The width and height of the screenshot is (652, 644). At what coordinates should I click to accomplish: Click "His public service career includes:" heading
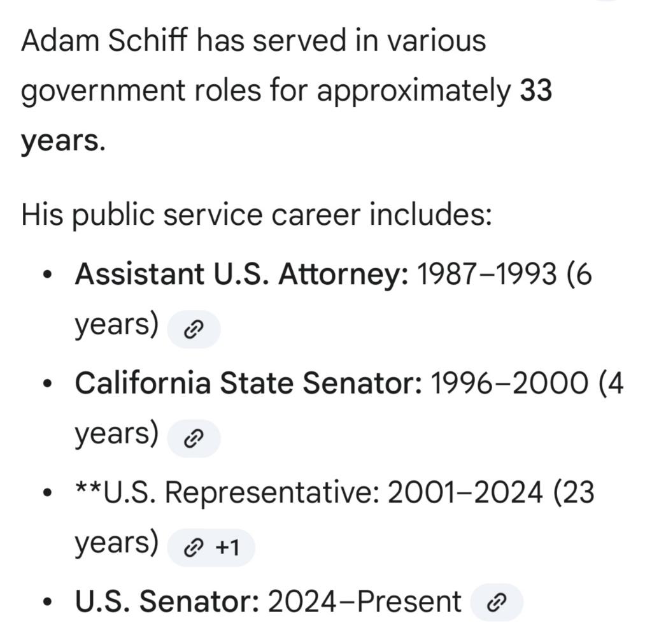click(x=256, y=215)
